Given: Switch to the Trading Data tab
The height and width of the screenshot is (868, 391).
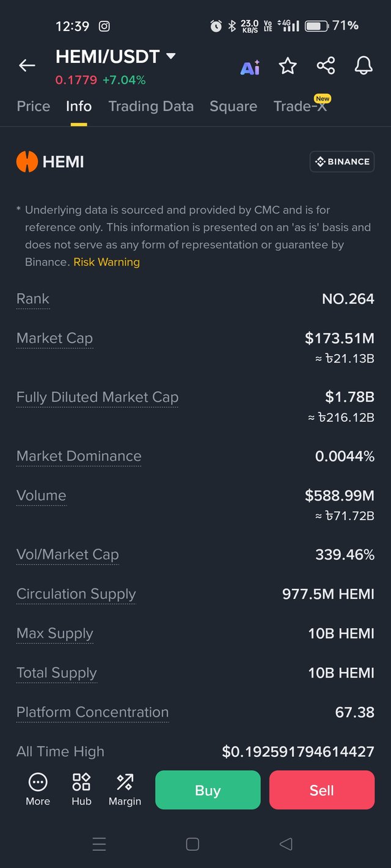Looking at the screenshot, I should click(151, 106).
